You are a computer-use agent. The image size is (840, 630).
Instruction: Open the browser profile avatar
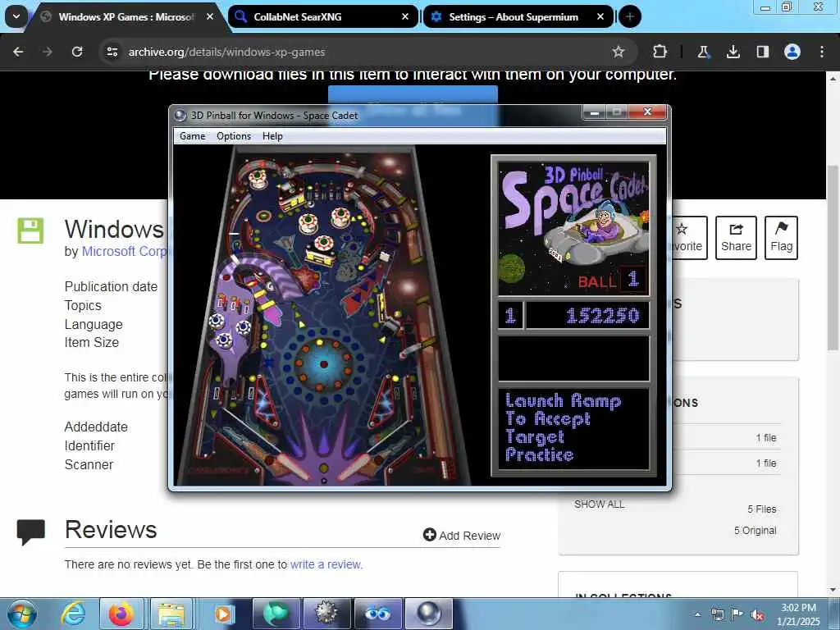point(792,52)
